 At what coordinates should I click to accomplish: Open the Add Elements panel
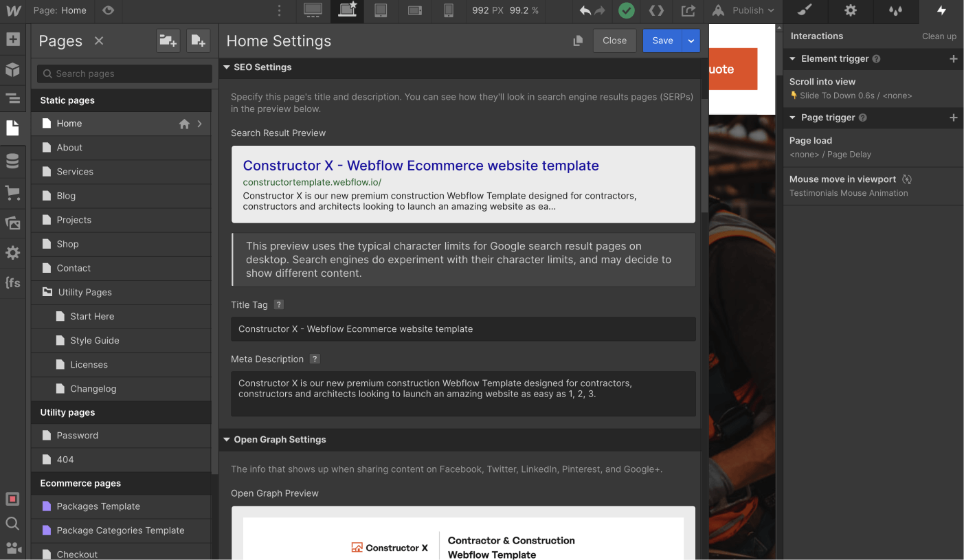point(13,39)
